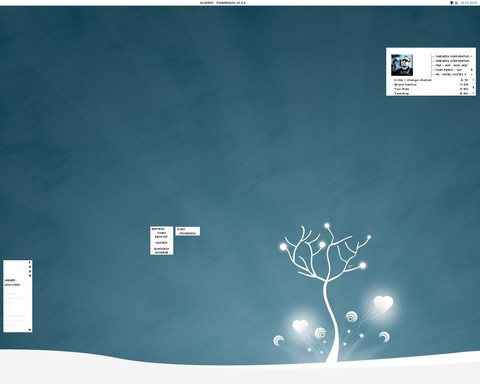Image resolution: width=480 pixels, height=384 pixels.
Task: Click the first track with 3:16 duration
Action: (413, 80)
